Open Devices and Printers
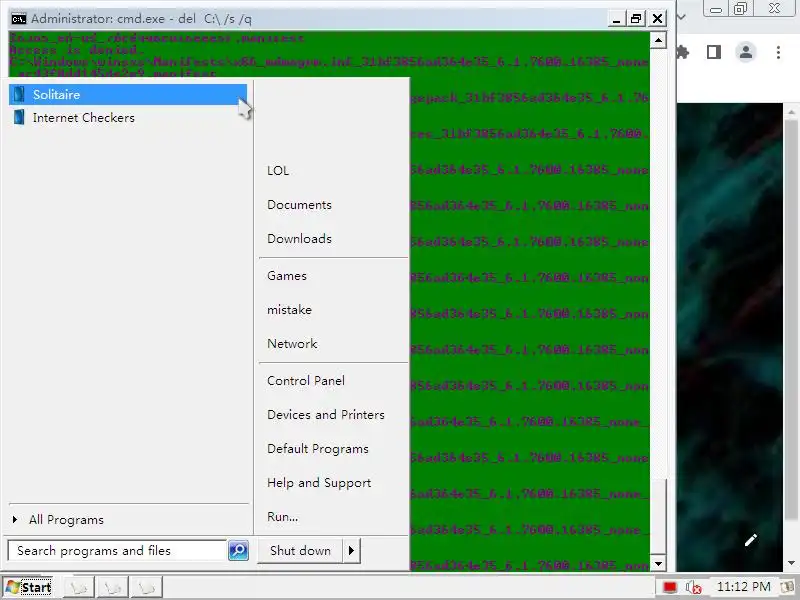Viewport: 800px width, 600px height. click(x=326, y=415)
